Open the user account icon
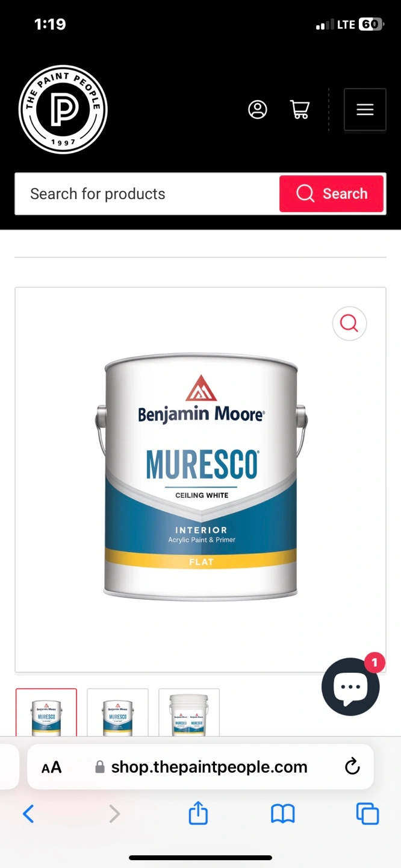401x868 pixels. [x=258, y=110]
